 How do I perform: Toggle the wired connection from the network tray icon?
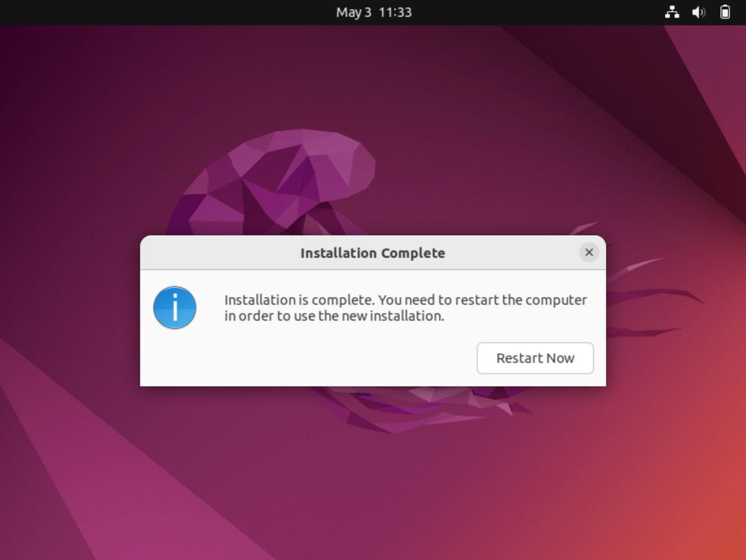(x=672, y=12)
